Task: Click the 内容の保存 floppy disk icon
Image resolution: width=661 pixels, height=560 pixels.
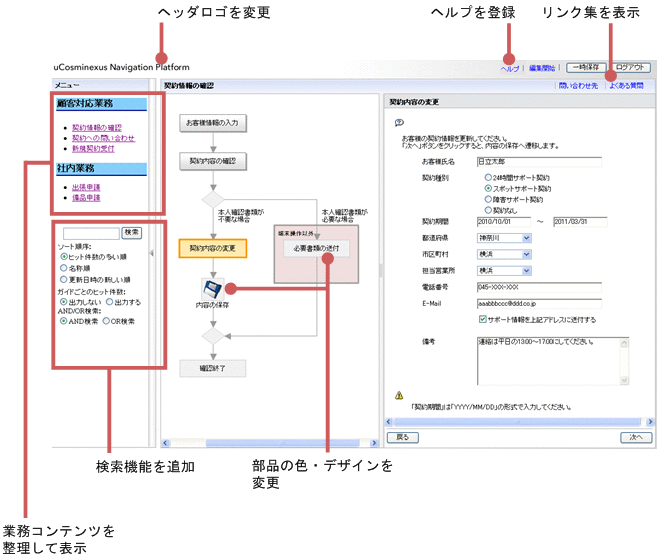Action: pos(213,289)
